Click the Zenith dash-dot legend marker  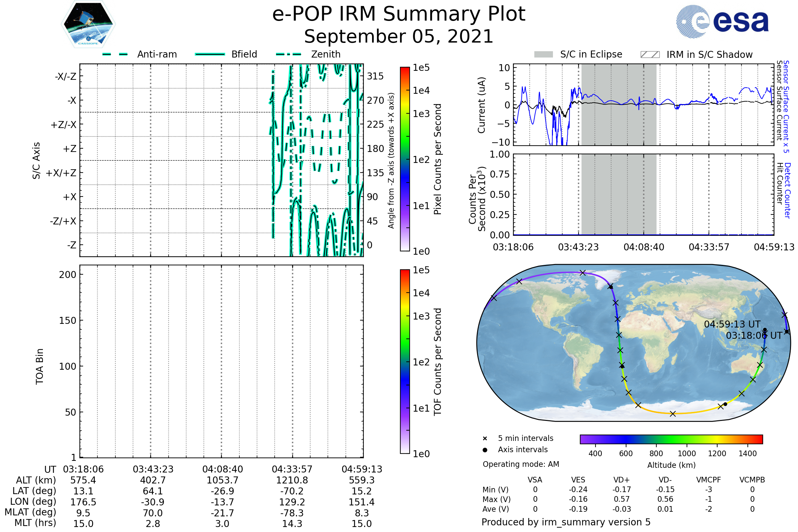[x=289, y=54]
